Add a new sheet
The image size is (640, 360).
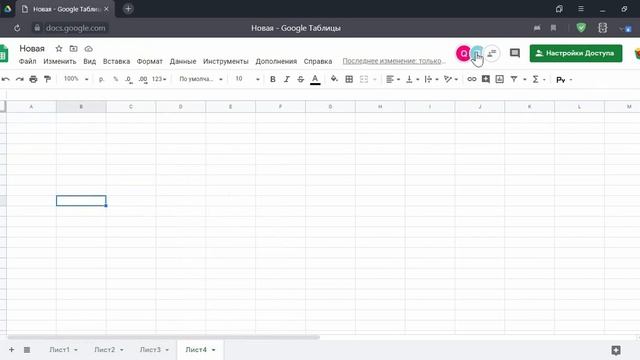tap(11, 350)
